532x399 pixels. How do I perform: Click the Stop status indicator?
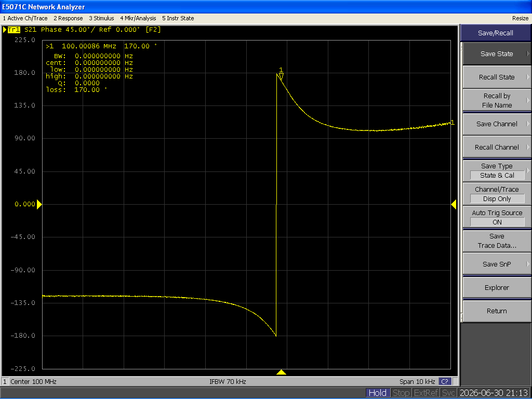pos(401,393)
